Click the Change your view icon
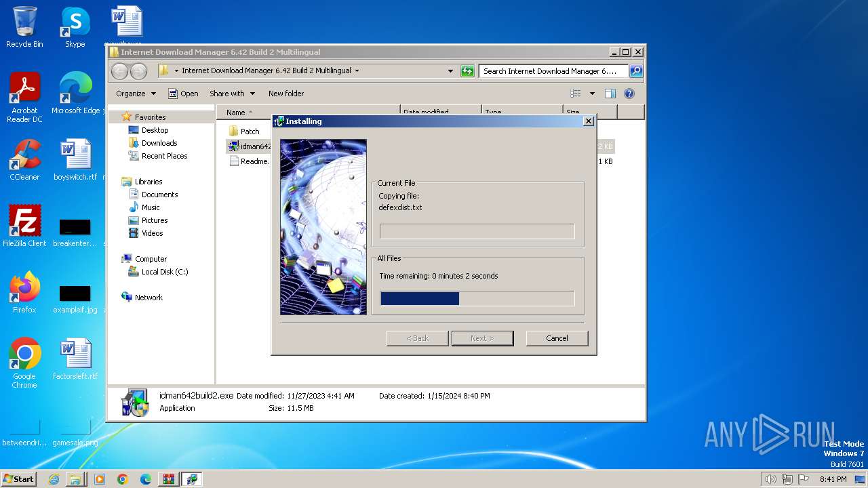868x488 pixels. click(576, 94)
